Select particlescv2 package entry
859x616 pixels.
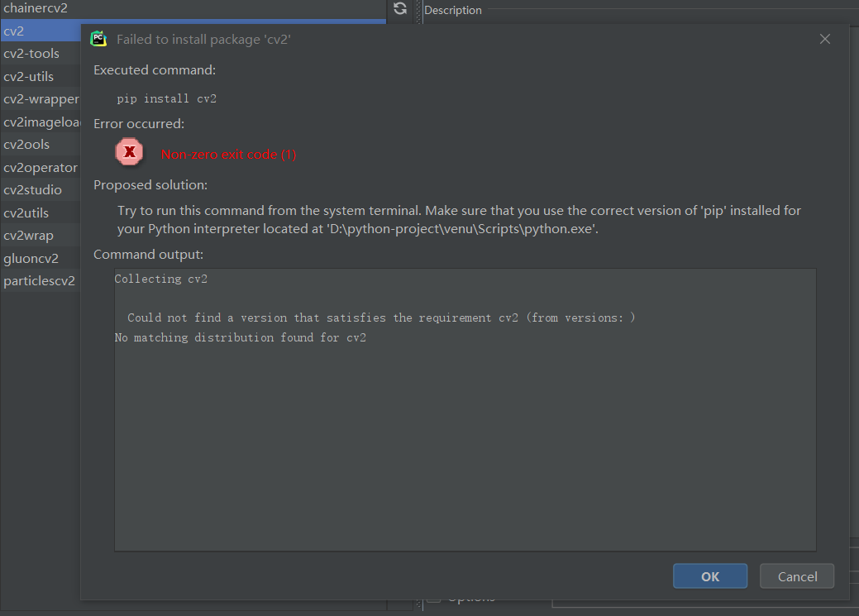(x=39, y=281)
